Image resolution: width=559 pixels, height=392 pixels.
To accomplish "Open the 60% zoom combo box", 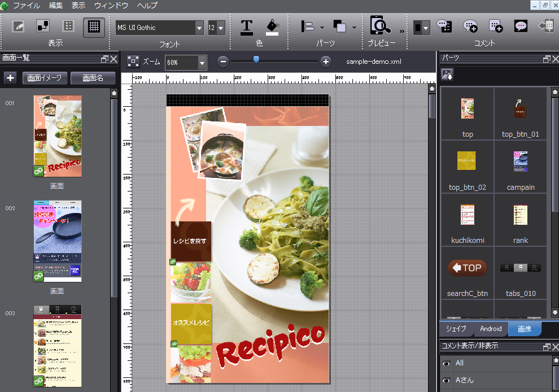I will point(186,63).
